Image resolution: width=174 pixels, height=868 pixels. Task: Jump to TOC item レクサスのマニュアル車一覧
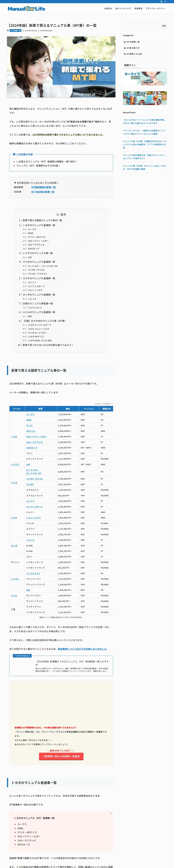38,253
